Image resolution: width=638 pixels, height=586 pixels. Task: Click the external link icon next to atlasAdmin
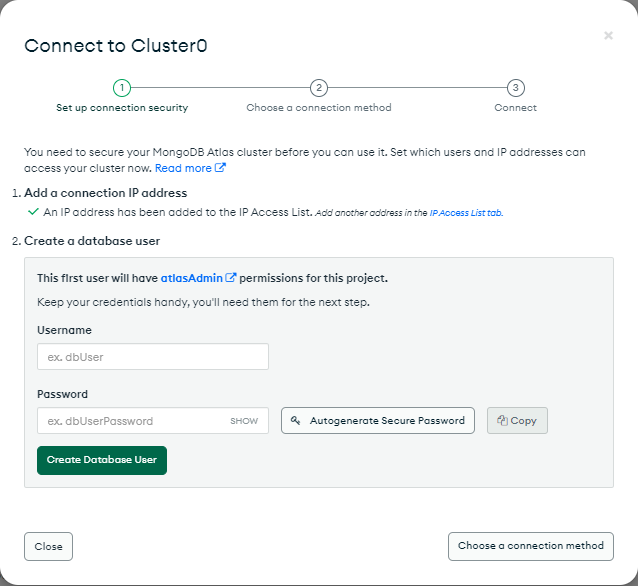(231, 278)
